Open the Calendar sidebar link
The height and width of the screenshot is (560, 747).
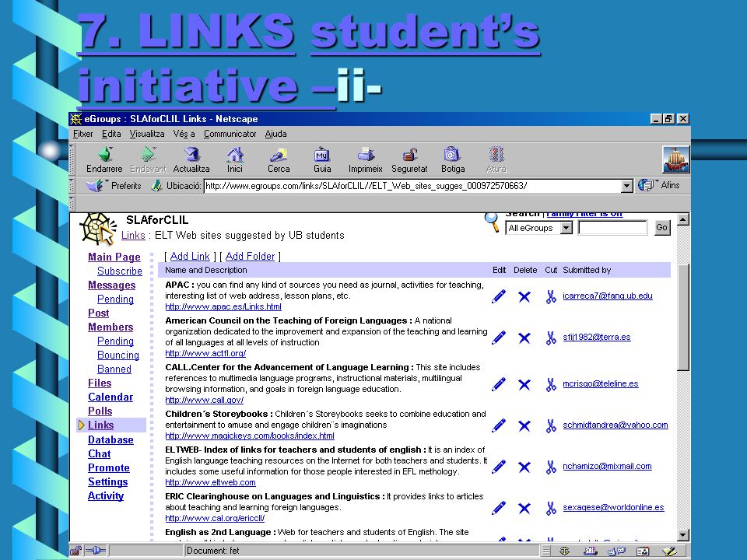coord(110,397)
